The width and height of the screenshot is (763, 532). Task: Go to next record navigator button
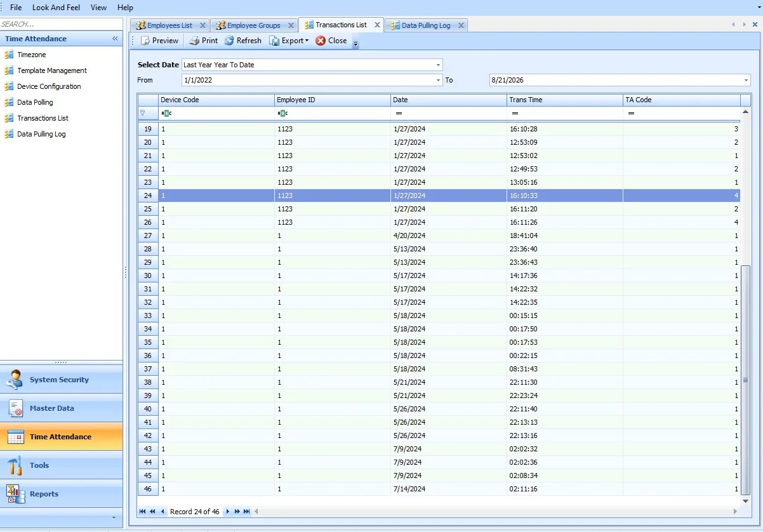click(x=227, y=512)
